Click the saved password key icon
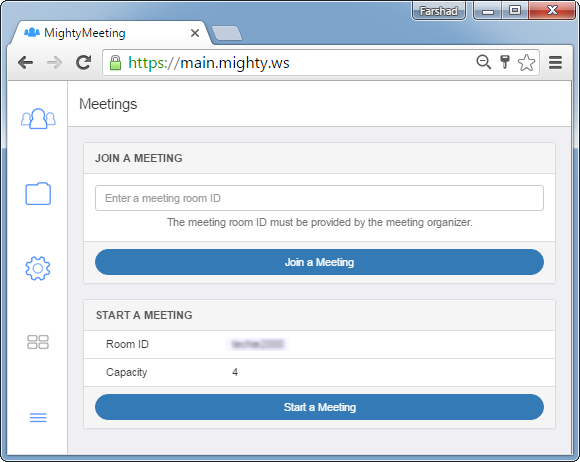 (505, 62)
